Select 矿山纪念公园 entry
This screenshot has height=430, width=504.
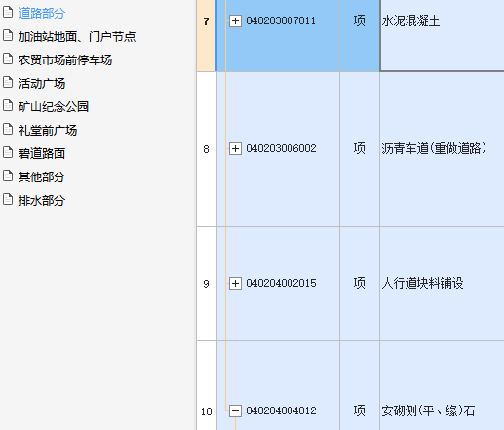[x=54, y=106]
